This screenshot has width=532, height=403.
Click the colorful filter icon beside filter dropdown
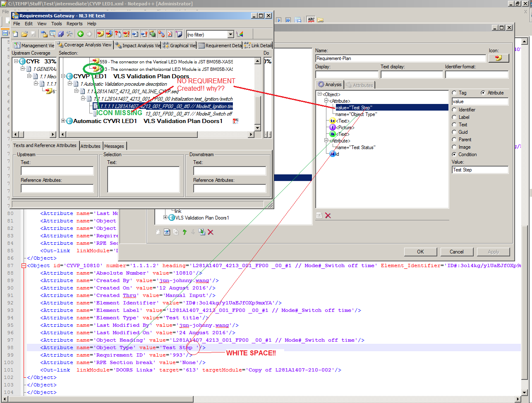coord(240,34)
